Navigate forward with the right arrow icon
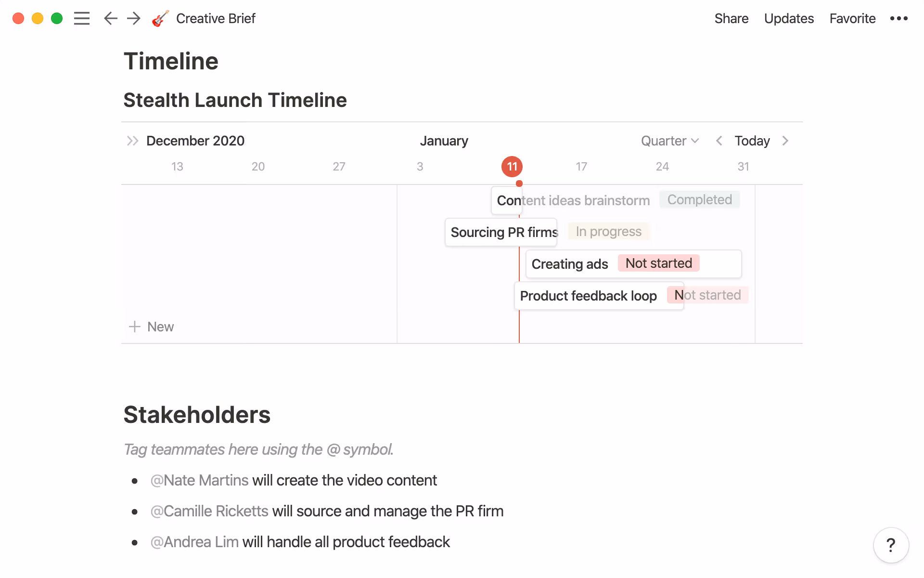The width and height of the screenshot is (924, 578). click(x=133, y=18)
